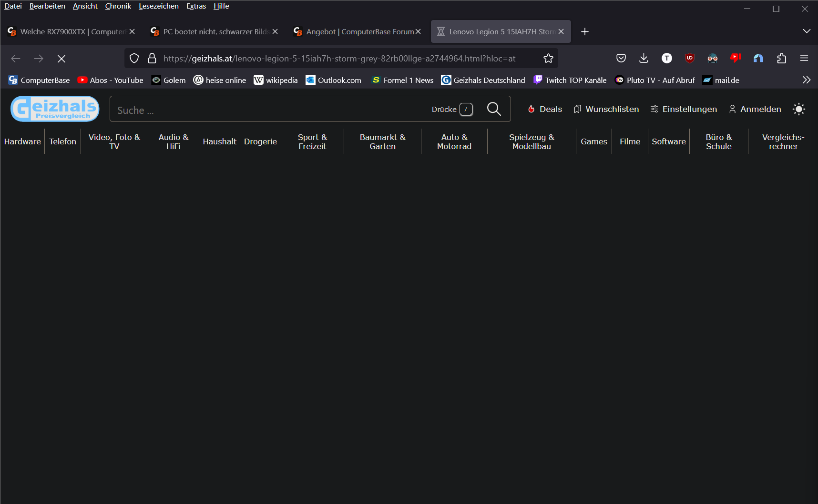This screenshot has height=504, width=818.
Task: Click the glasses extension icon
Action: click(x=713, y=58)
